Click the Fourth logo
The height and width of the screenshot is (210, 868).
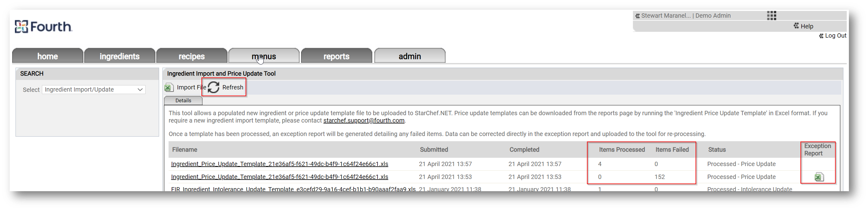coord(43,27)
